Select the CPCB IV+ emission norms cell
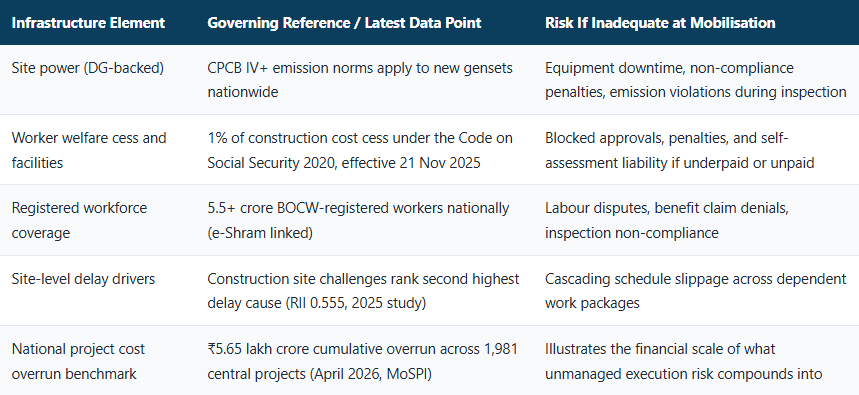Screen dimensions: 859x395 coord(360,80)
